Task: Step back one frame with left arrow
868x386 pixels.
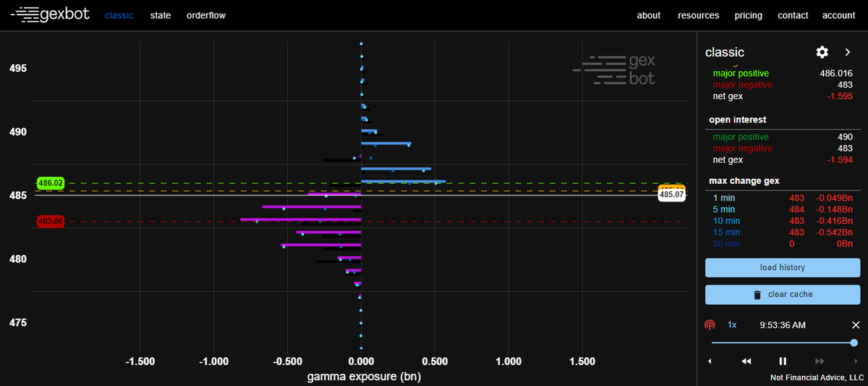Action: pos(710,361)
